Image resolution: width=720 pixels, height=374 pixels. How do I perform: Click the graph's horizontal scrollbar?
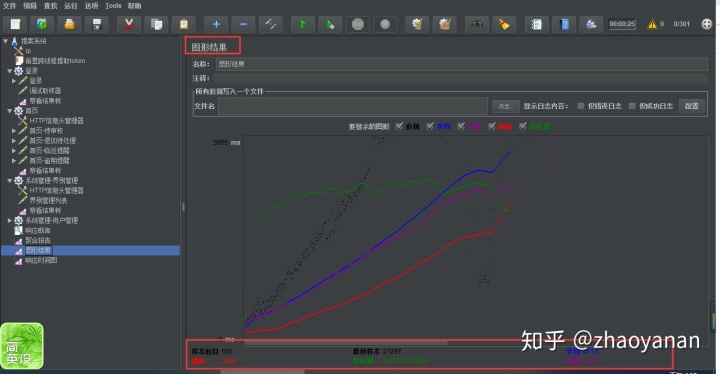[345, 342]
